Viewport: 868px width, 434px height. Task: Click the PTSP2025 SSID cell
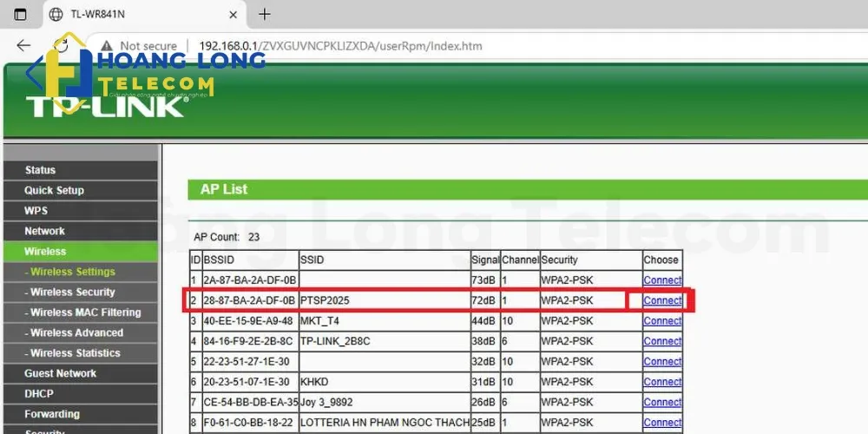pyautogui.click(x=385, y=300)
